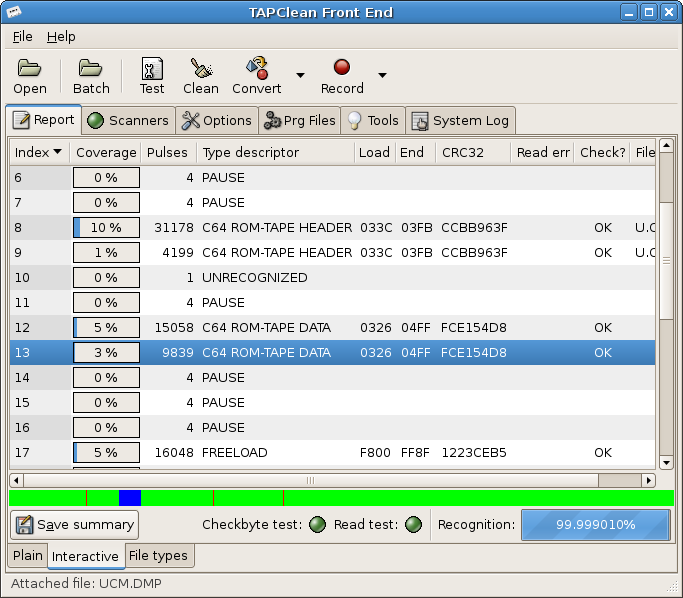Switch to the Prg Files tab

299,121
